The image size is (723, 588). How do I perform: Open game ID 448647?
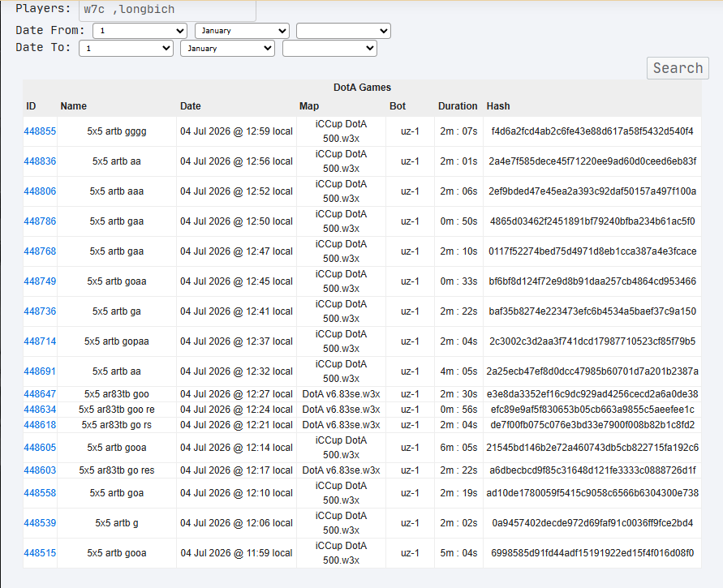tap(40, 394)
